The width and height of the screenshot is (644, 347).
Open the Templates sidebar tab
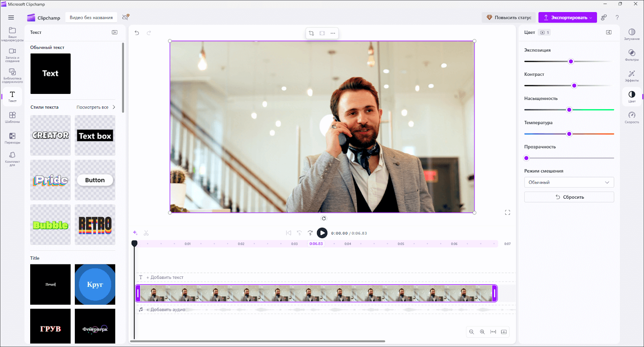[x=12, y=117]
